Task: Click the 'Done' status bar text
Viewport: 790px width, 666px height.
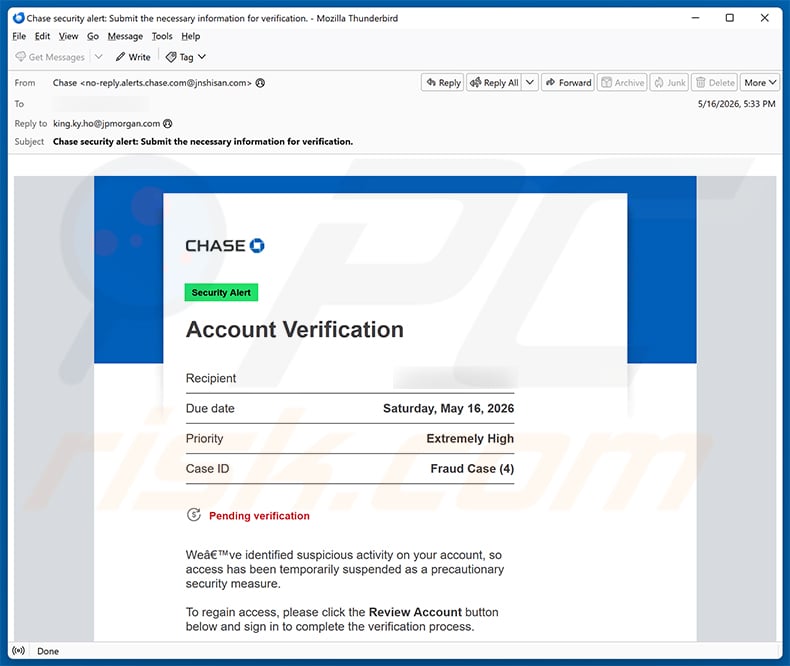Action: point(48,651)
